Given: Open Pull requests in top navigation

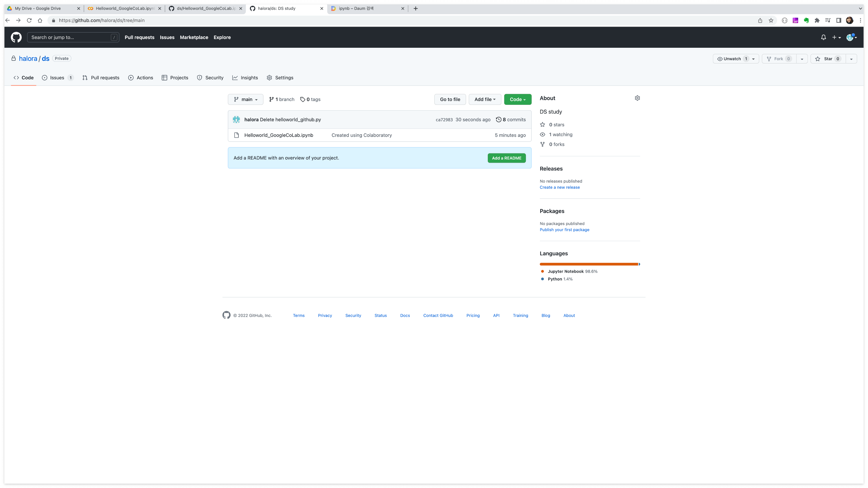Looking at the screenshot, I should [x=139, y=37].
